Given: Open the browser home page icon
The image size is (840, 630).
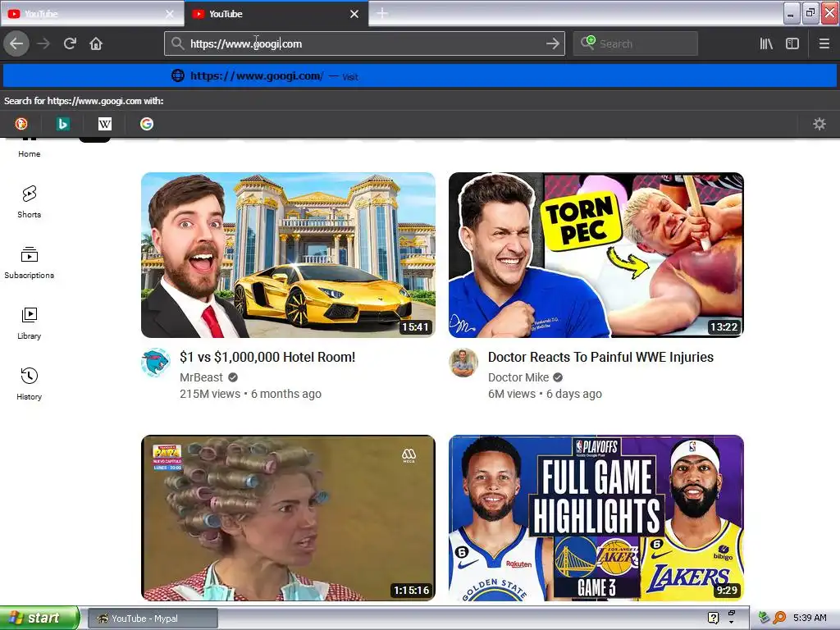Looking at the screenshot, I should (96, 43).
